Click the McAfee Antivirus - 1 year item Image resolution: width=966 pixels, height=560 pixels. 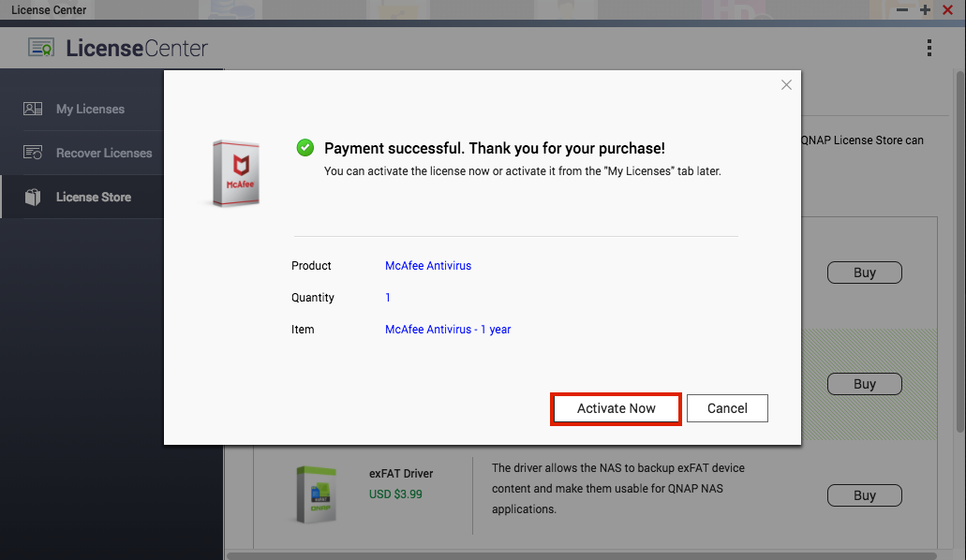click(x=448, y=330)
